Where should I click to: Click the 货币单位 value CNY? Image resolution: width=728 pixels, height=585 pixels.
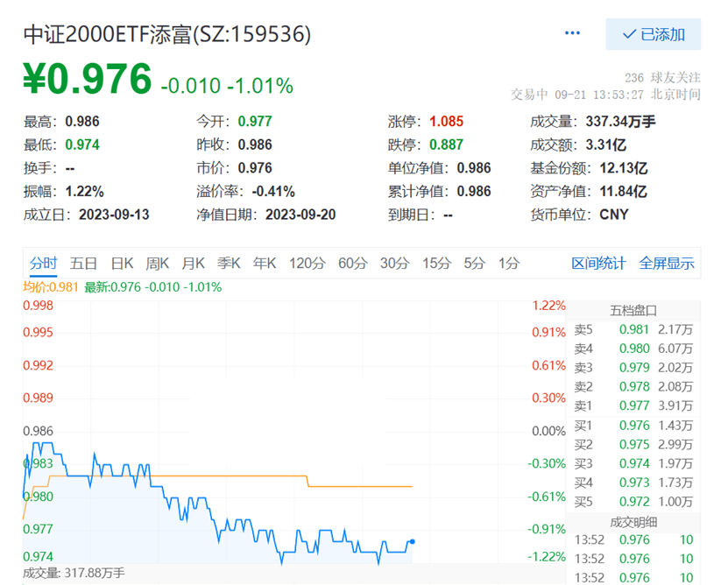point(614,215)
